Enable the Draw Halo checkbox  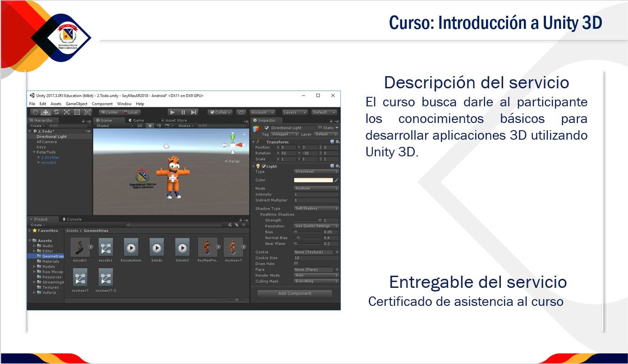pos(296,264)
